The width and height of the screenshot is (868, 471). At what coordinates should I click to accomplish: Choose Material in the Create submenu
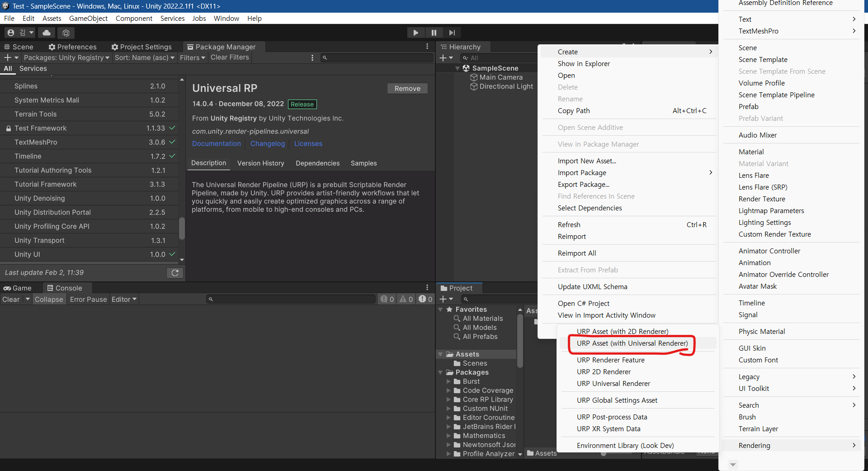point(791,152)
